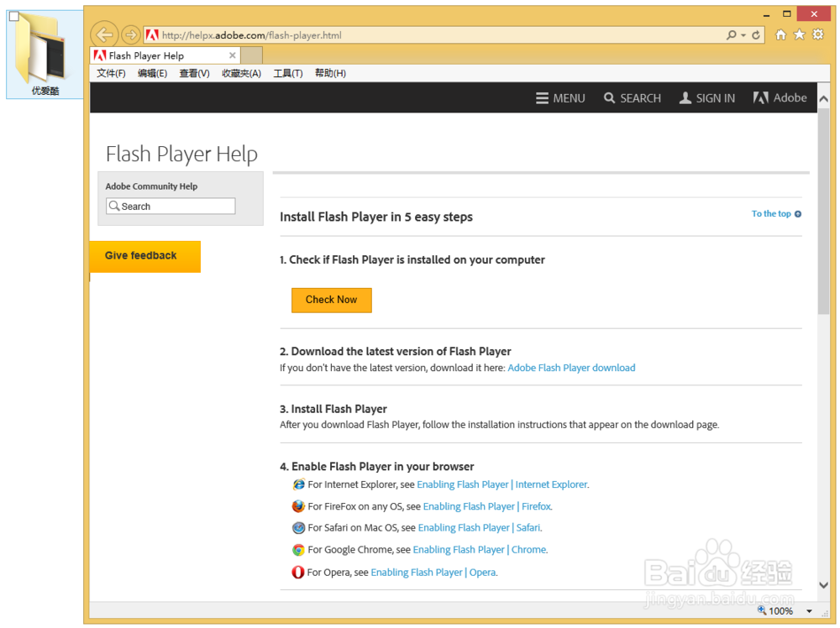Click the Firefox browser icon
This screenshot has width=840, height=628.
pyautogui.click(x=298, y=506)
